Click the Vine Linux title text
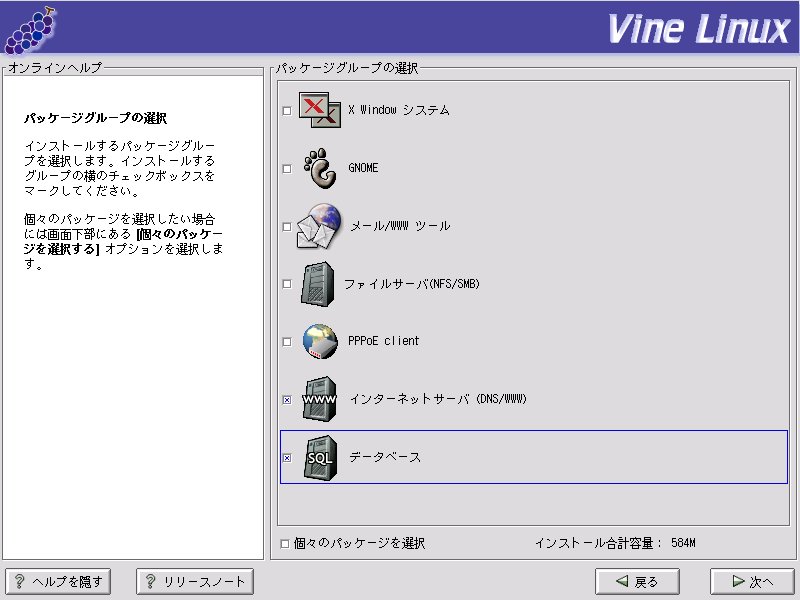Viewport: 800px width, 600px height. pyautogui.click(x=699, y=29)
